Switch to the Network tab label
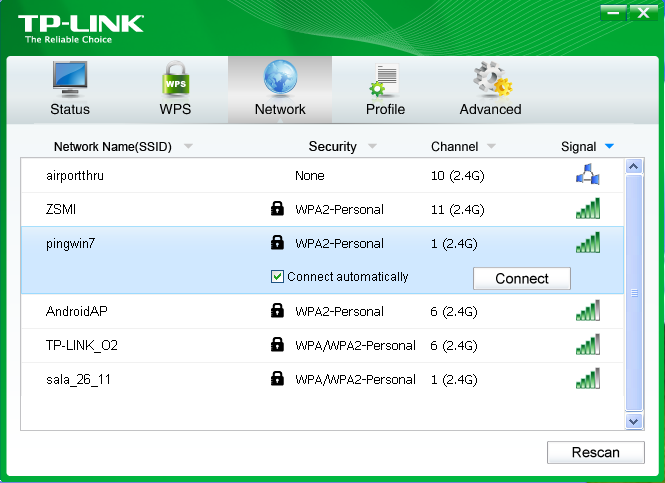Image resolution: width=665 pixels, height=483 pixels. coord(280,109)
